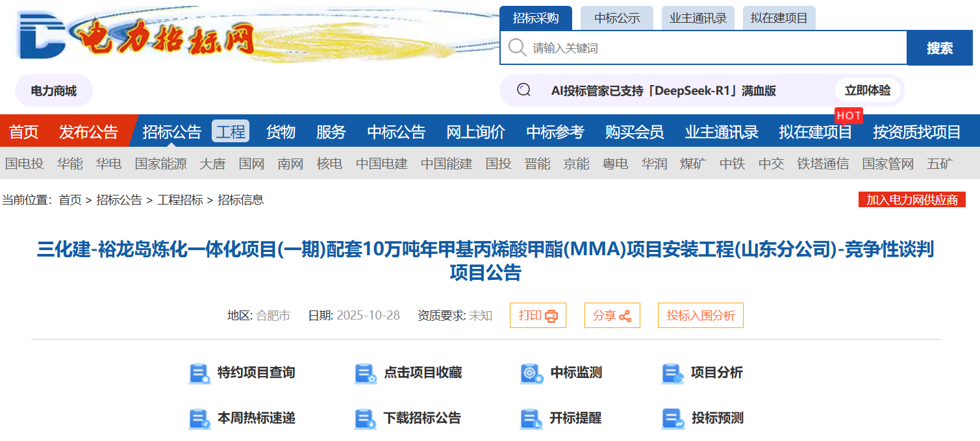Viewport: 980px width, 441px height.
Task: Switch to the 中标公示 tab
Action: click(616, 18)
